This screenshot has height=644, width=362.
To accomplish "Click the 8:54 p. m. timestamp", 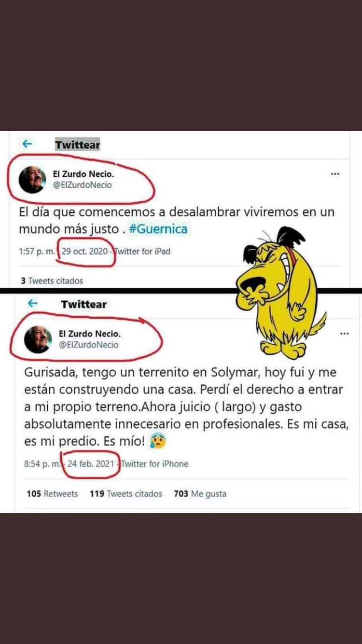I will tap(42, 464).
